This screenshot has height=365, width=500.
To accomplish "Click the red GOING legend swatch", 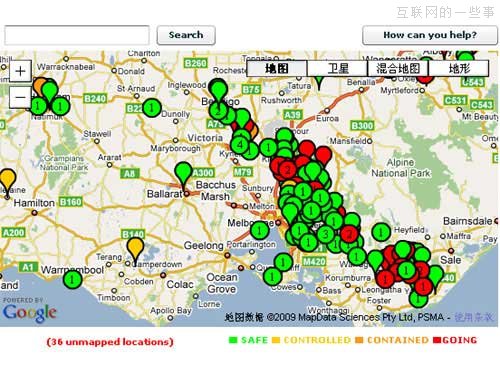I will (x=437, y=340).
